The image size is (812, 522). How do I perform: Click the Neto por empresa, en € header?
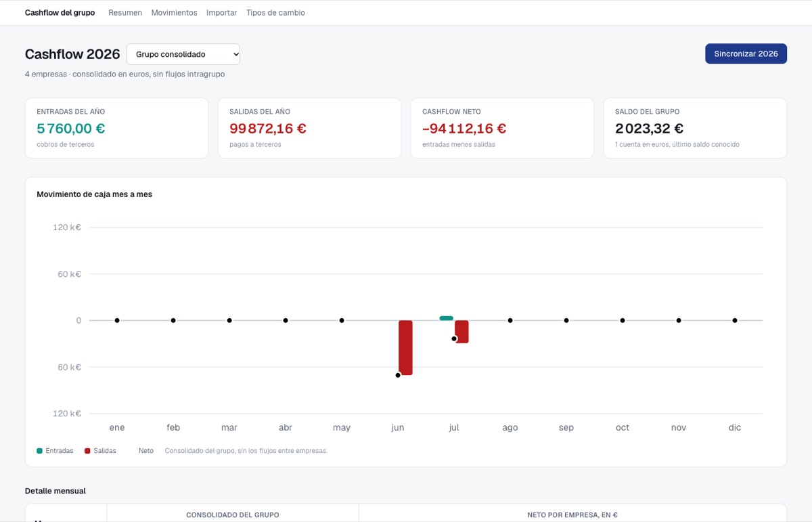coord(572,515)
